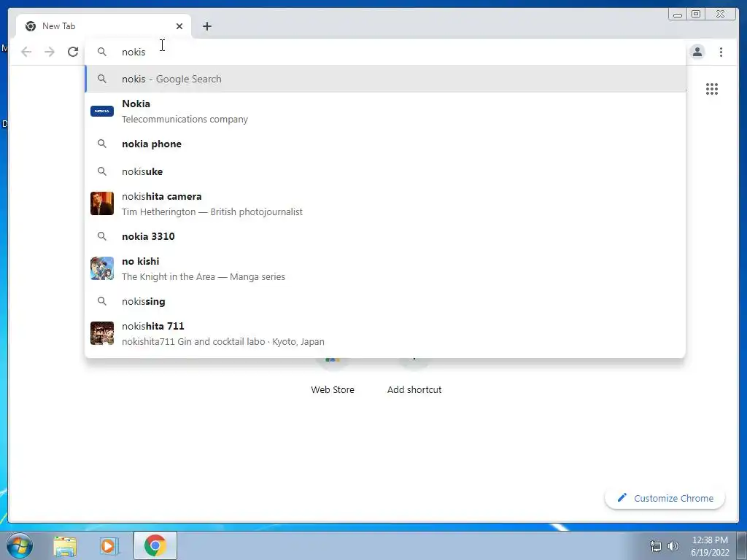Click the Knight in the Area thumbnail

(x=102, y=268)
